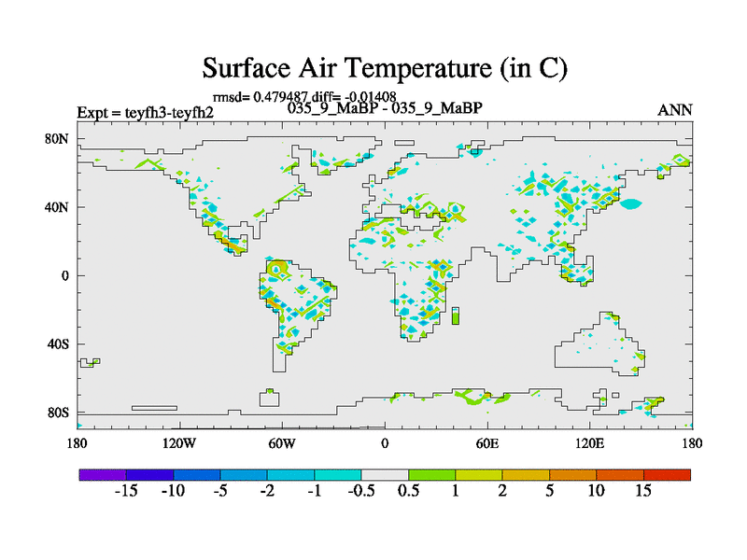The image size is (747, 560).
Task: Click the red swatch above 15
Action: pyautogui.click(x=668, y=475)
